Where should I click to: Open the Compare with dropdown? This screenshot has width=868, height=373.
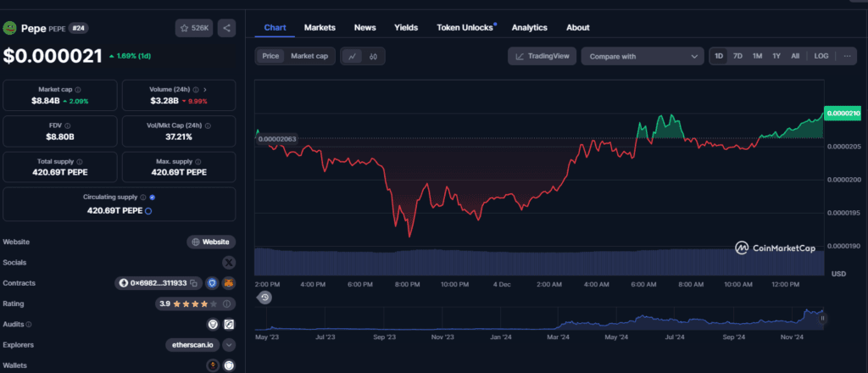click(x=643, y=56)
